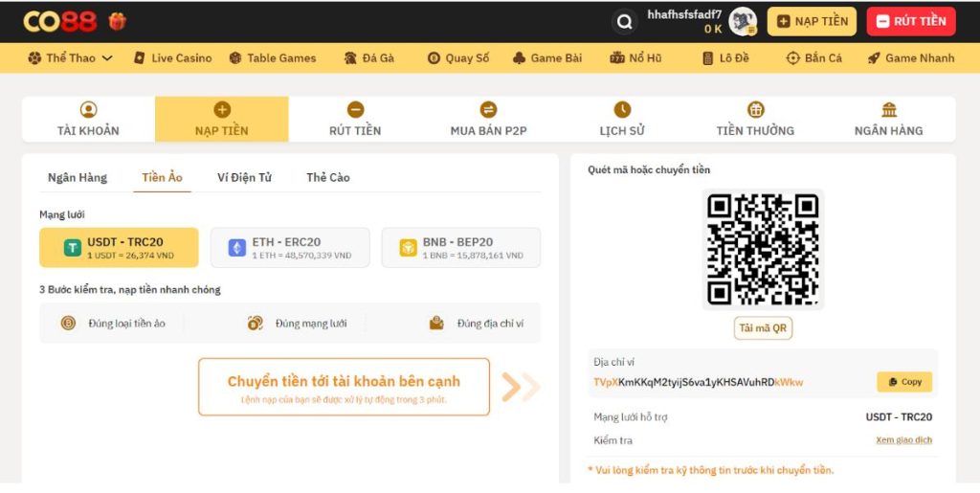The image size is (980, 493).
Task: Click the Table Games dice icon
Action: click(x=235, y=58)
